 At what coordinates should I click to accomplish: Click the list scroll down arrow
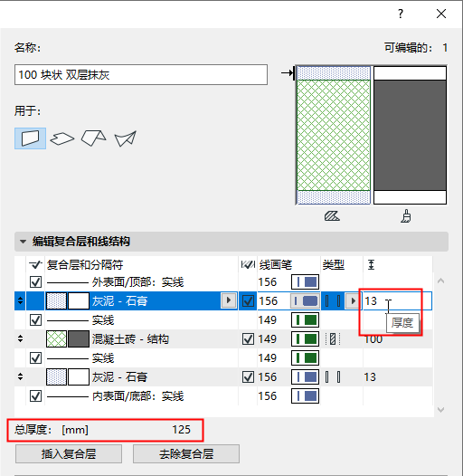pos(441,410)
